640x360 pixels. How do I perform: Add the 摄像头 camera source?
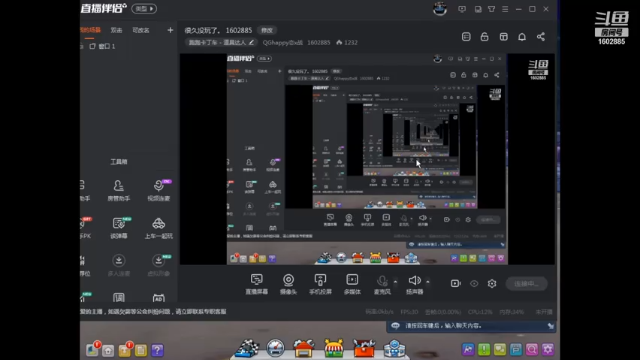(x=288, y=284)
